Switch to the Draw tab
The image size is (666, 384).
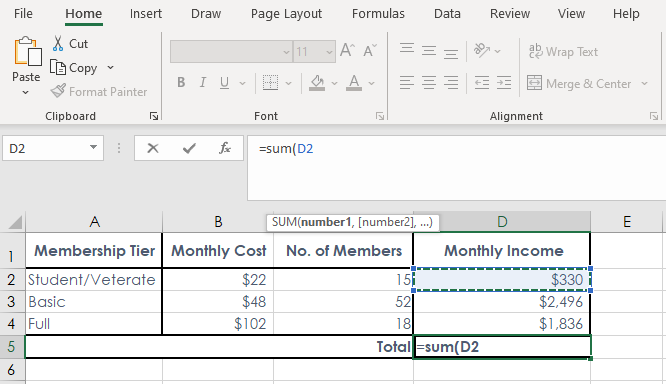pyautogui.click(x=206, y=14)
